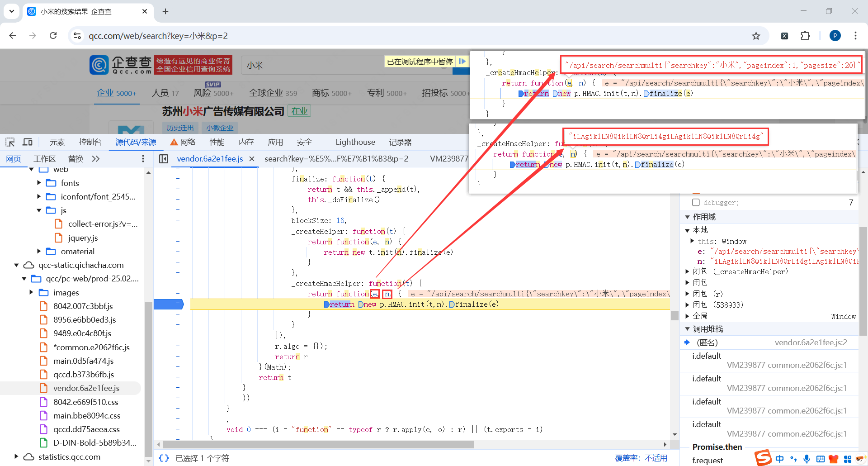Open the tab search dropdown
This screenshot has height=466, width=868.
12,11
